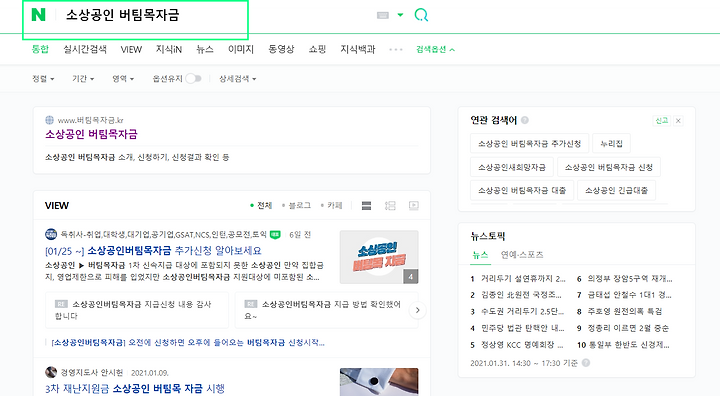Close the 연관 검색어 panel
This screenshot has height=396, width=720.
678,121
